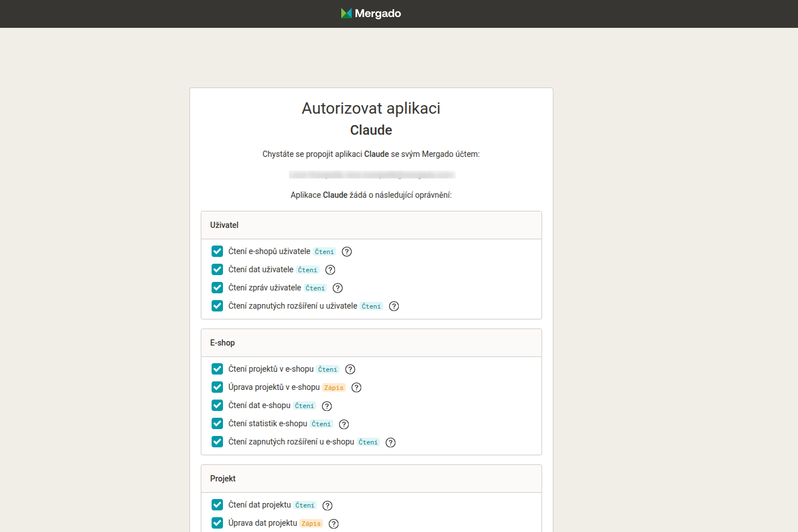This screenshot has height=532, width=798.
Task: Open help for Úprava projektů v e-shopu
Action: (357, 388)
